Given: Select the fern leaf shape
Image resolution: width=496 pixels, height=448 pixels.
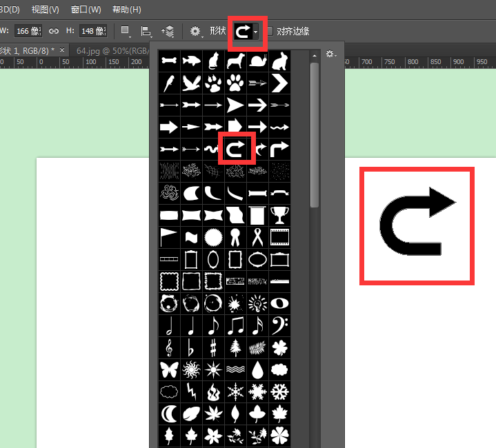Looking at the screenshot, I should (257, 348).
